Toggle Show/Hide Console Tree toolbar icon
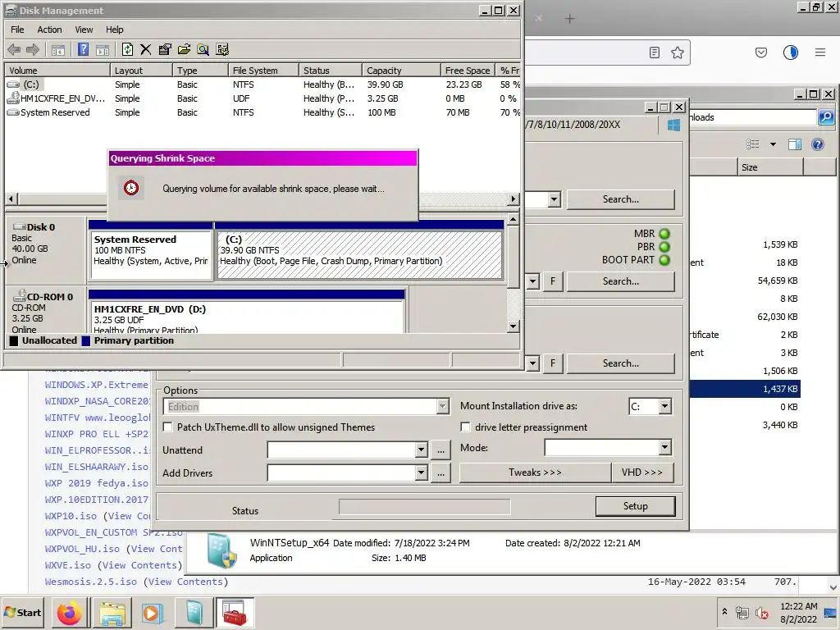This screenshot has height=630, width=840. [x=58, y=50]
